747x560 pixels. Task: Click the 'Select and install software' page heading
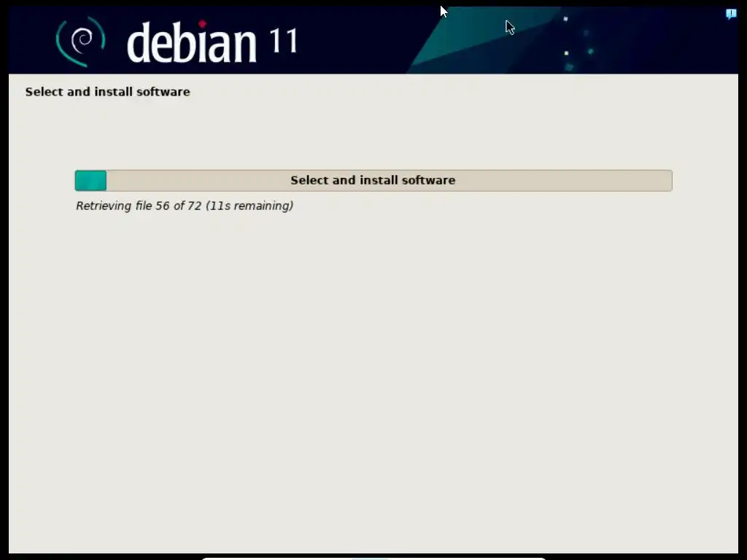click(x=108, y=91)
